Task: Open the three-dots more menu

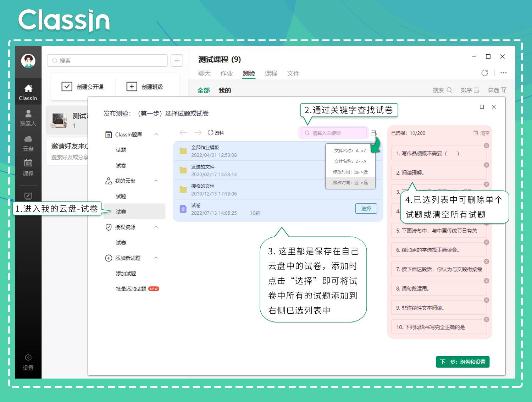Action: pyautogui.click(x=503, y=73)
